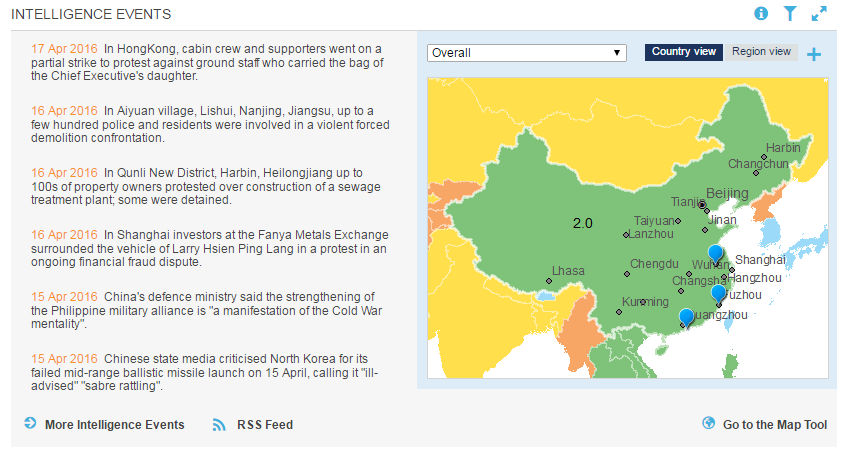Open the filter funnel icon
The width and height of the screenshot is (852, 458).
pyautogui.click(x=790, y=14)
